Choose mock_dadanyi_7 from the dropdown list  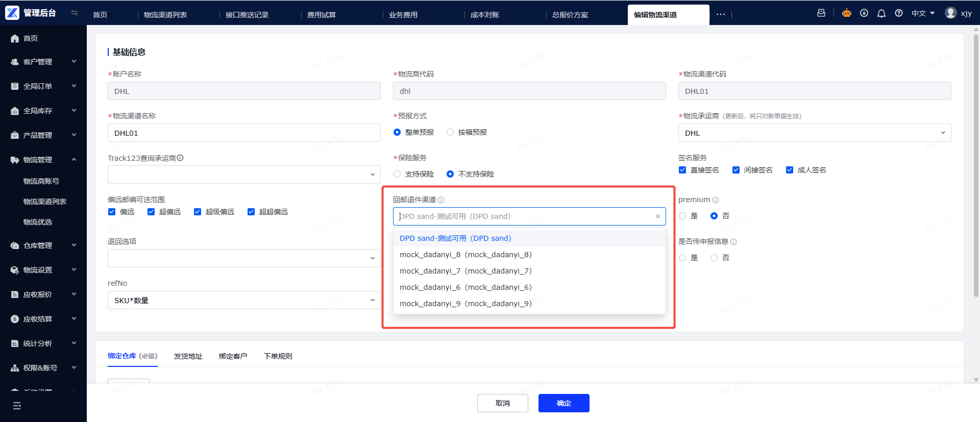pyautogui.click(x=529, y=271)
